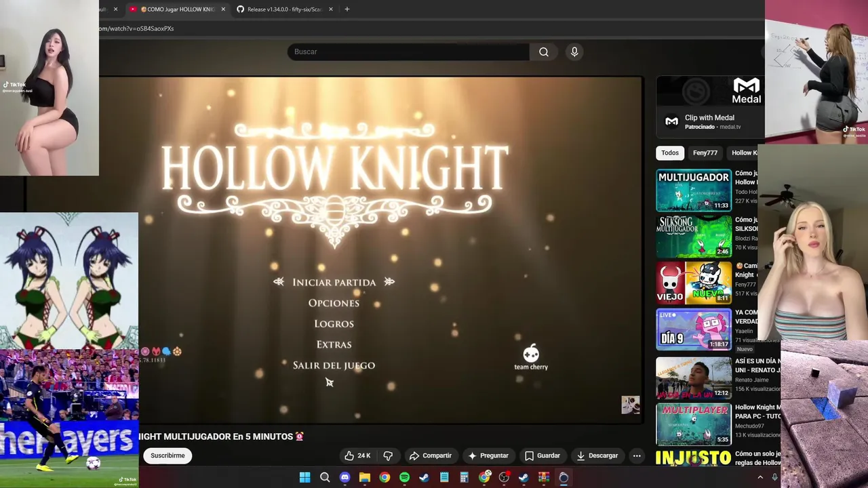This screenshot has height=488, width=868.
Task: Open the Clip with Medal ad link
Action: coord(709,117)
